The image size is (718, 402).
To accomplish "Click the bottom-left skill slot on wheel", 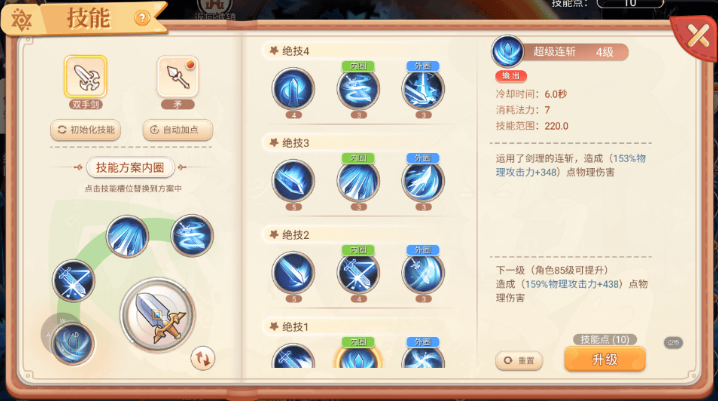I will pos(73,344).
